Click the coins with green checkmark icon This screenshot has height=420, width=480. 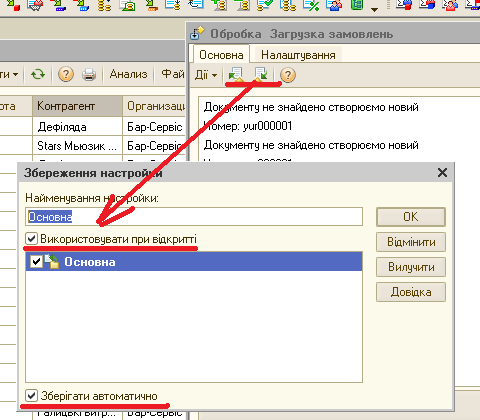(264, 5)
